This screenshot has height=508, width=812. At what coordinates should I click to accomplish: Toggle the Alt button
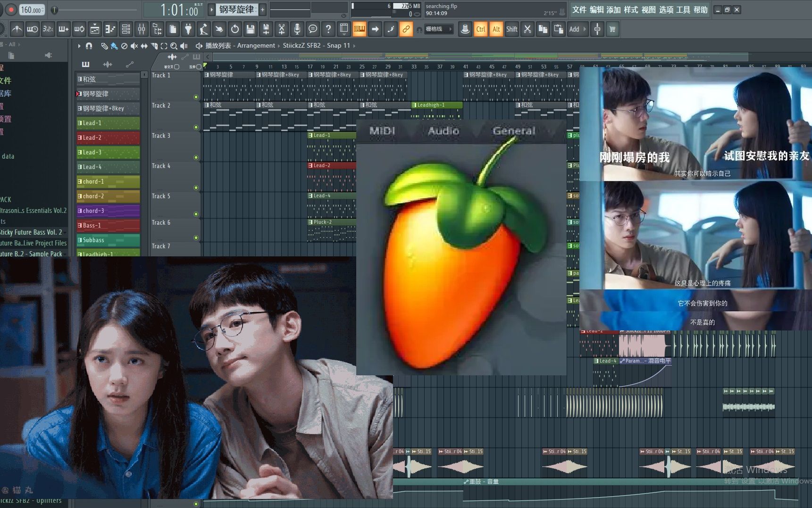(496, 29)
